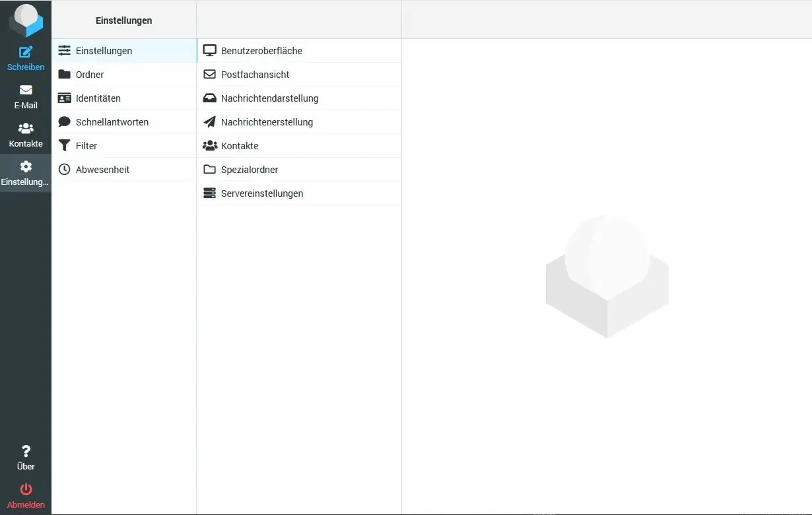This screenshot has width=812, height=515.
Task: Click the Roundcube logo at top left
Action: tap(26, 20)
